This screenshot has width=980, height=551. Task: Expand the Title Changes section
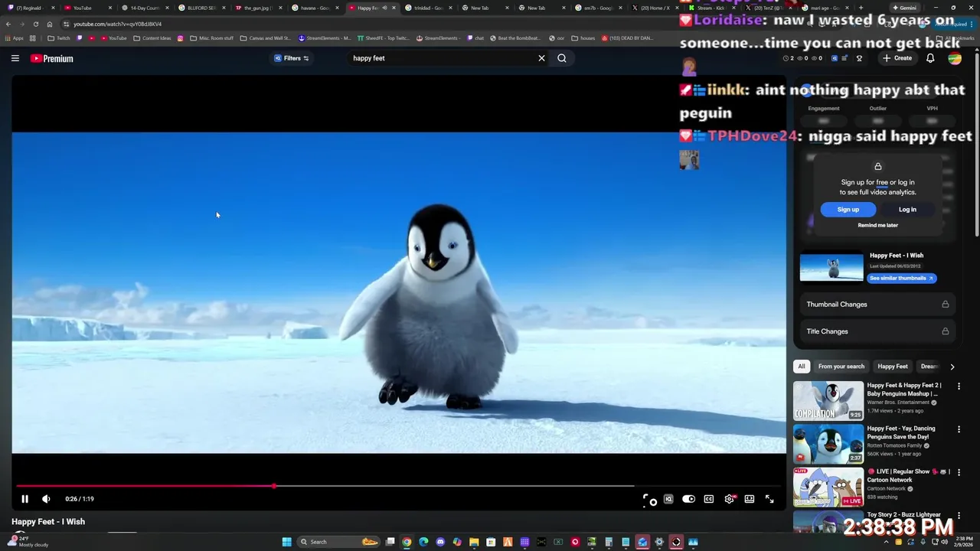point(877,331)
